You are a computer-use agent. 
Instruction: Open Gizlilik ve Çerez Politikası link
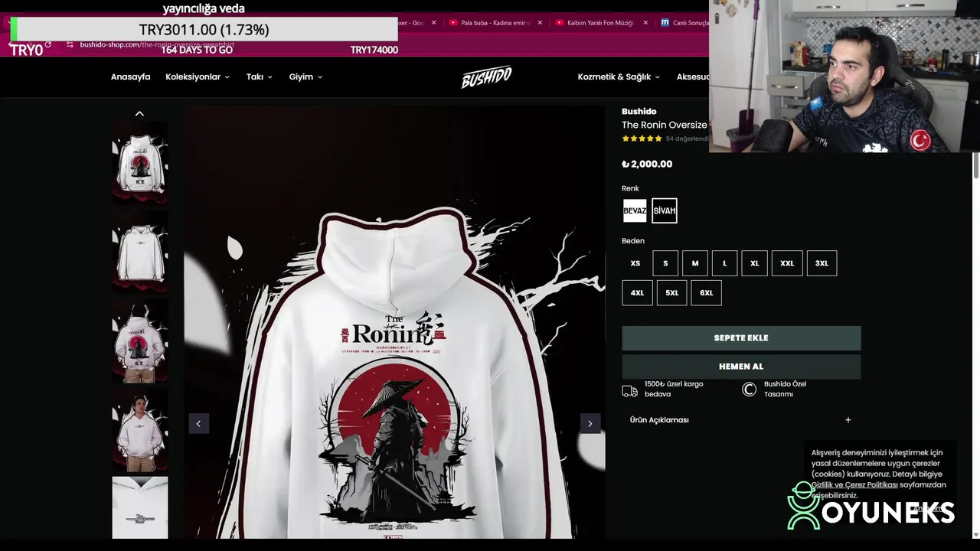click(x=854, y=484)
